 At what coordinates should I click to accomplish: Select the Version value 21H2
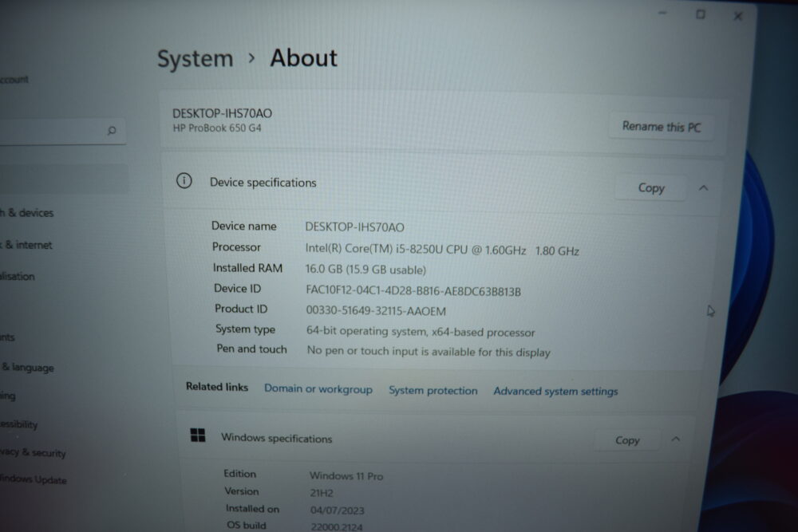(x=322, y=493)
